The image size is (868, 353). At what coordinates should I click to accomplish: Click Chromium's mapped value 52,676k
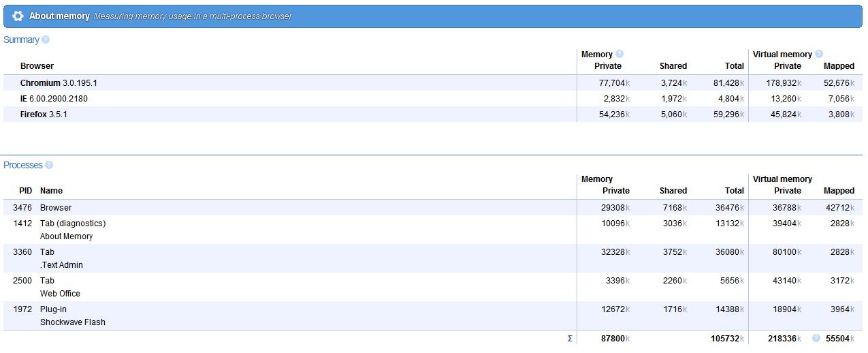pos(839,82)
